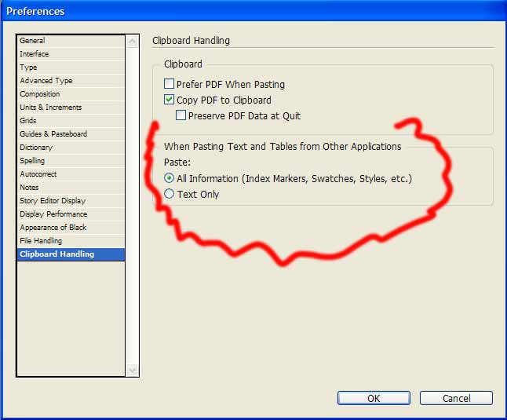Image resolution: width=507 pixels, height=420 pixels.
Task: Confirm preferences with OK button
Action: pyautogui.click(x=374, y=398)
